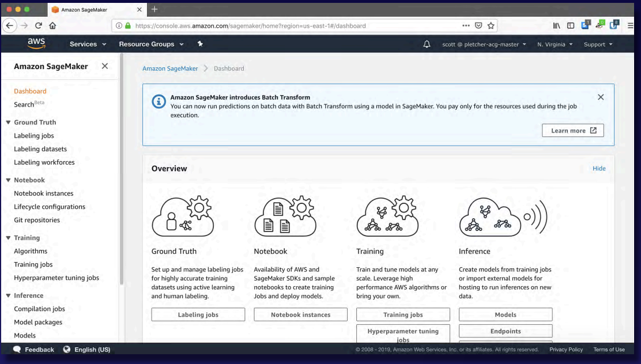Click the site information icon in the address bar

pos(119,25)
